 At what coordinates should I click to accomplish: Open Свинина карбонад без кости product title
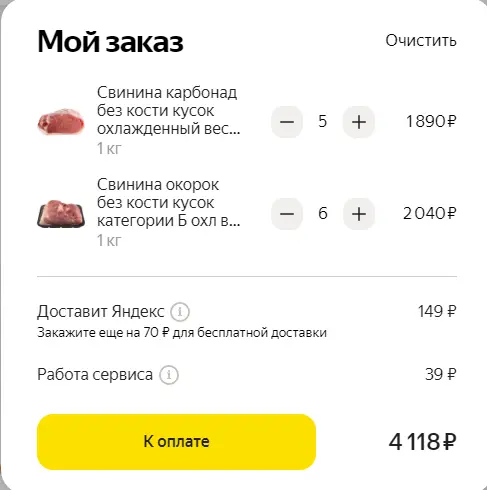point(168,110)
